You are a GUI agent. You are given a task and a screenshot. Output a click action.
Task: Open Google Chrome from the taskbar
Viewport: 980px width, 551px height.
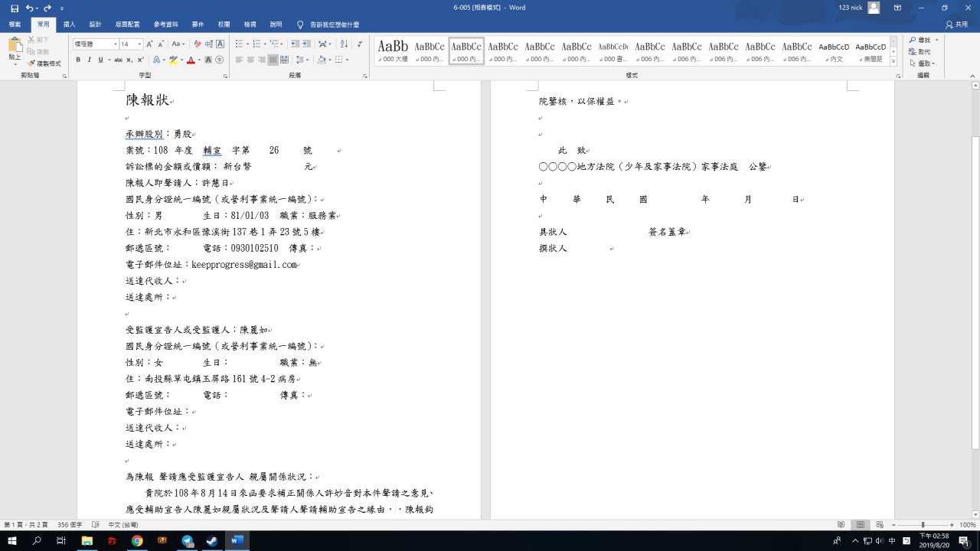136,541
